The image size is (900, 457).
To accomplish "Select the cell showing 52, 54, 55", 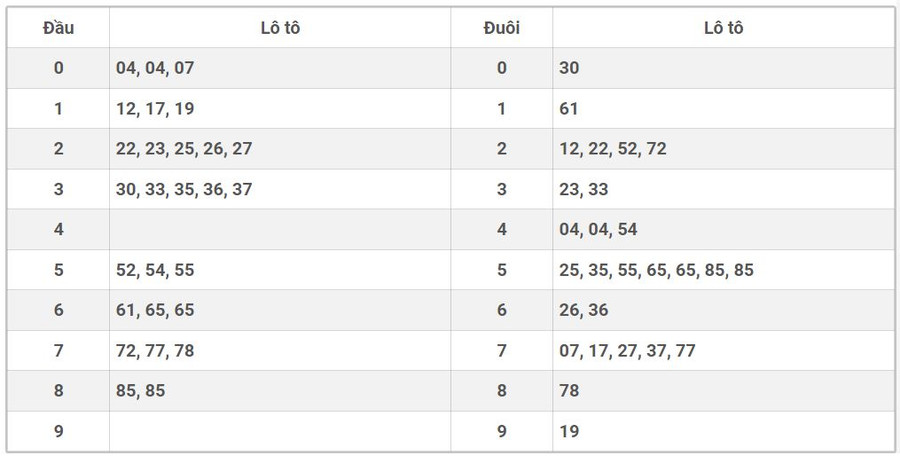I will click(154, 270).
